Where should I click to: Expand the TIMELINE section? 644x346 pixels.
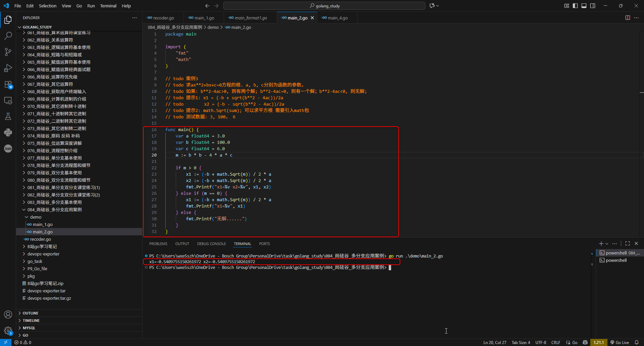(x=79, y=321)
